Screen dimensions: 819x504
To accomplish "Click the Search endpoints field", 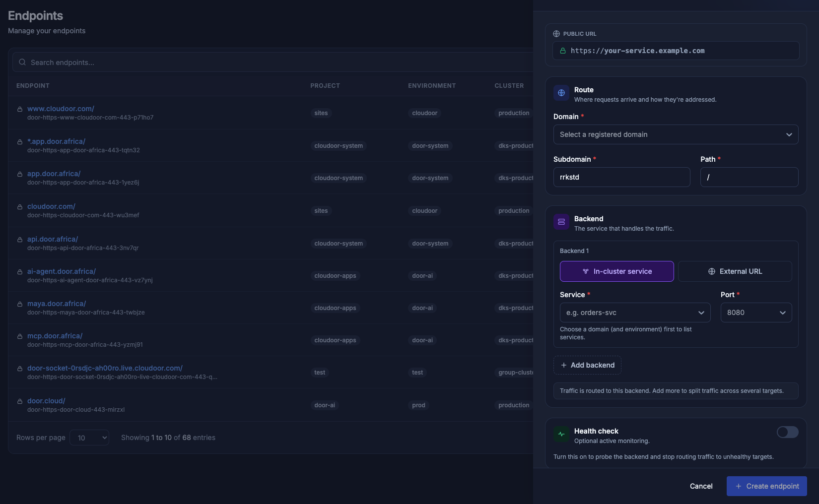I will tap(273, 63).
